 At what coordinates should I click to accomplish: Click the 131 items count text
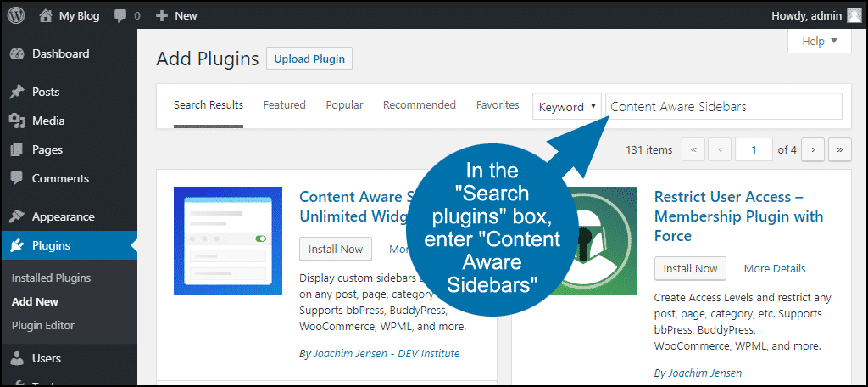point(648,149)
